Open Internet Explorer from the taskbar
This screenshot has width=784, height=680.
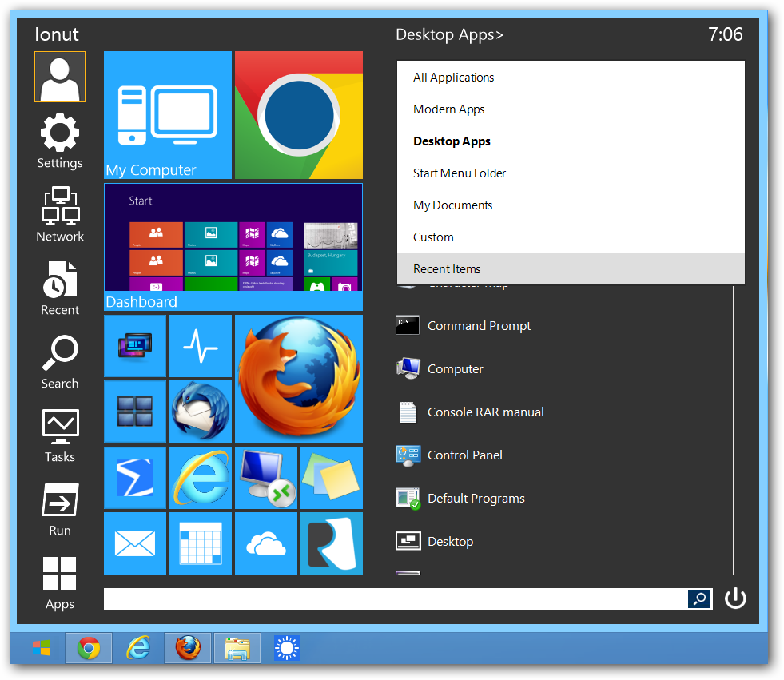tap(138, 649)
